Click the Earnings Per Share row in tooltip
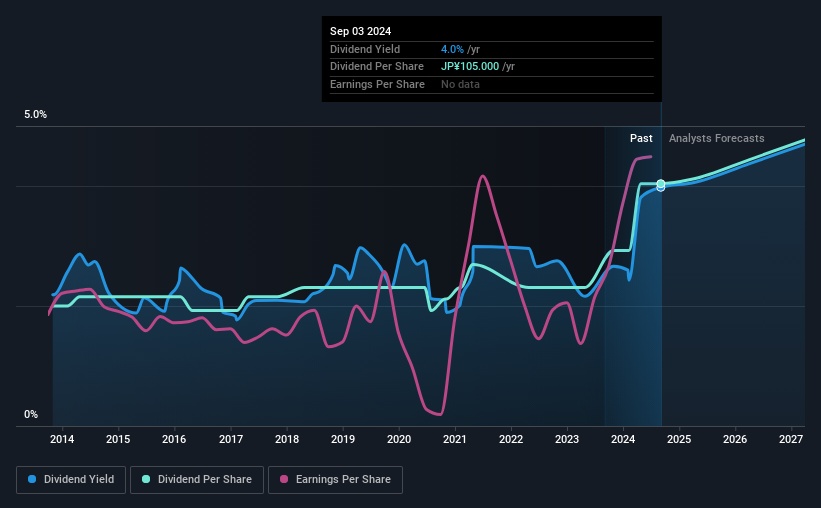The height and width of the screenshot is (508, 821). [492, 84]
